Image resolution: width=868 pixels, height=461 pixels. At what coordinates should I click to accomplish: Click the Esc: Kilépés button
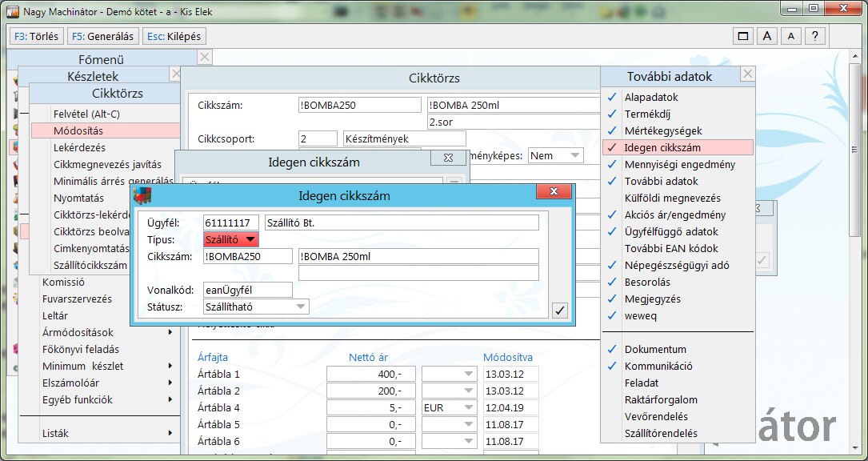tap(174, 36)
